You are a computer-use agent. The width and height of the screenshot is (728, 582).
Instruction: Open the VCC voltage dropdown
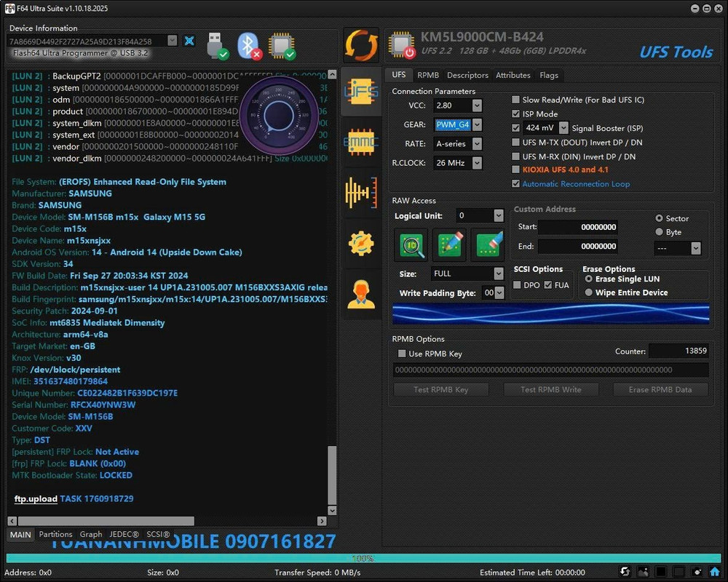(477, 105)
